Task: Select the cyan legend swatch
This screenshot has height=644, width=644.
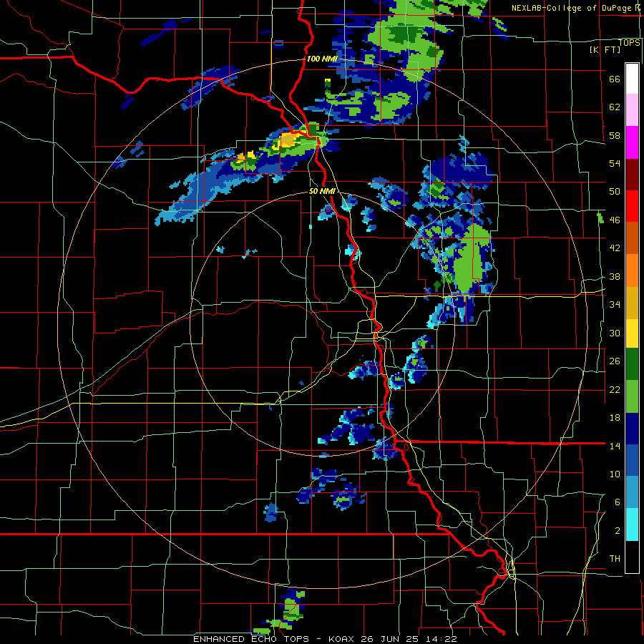Action: click(632, 525)
